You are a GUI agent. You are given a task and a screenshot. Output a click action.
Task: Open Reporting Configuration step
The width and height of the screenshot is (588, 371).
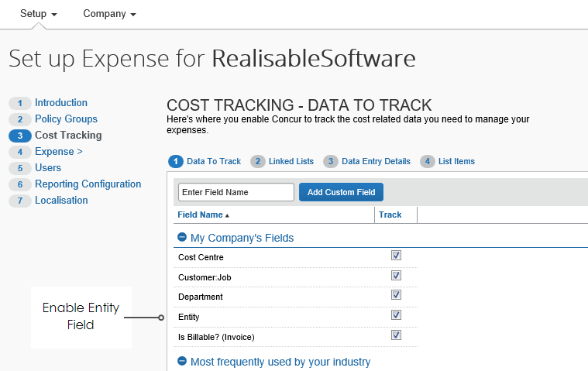point(88,184)
